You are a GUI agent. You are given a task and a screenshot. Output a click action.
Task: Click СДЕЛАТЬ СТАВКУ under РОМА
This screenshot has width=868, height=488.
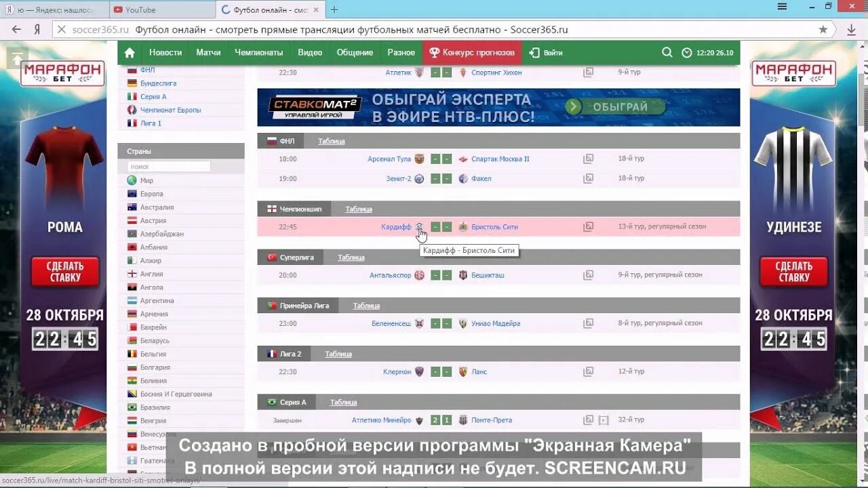65,272
